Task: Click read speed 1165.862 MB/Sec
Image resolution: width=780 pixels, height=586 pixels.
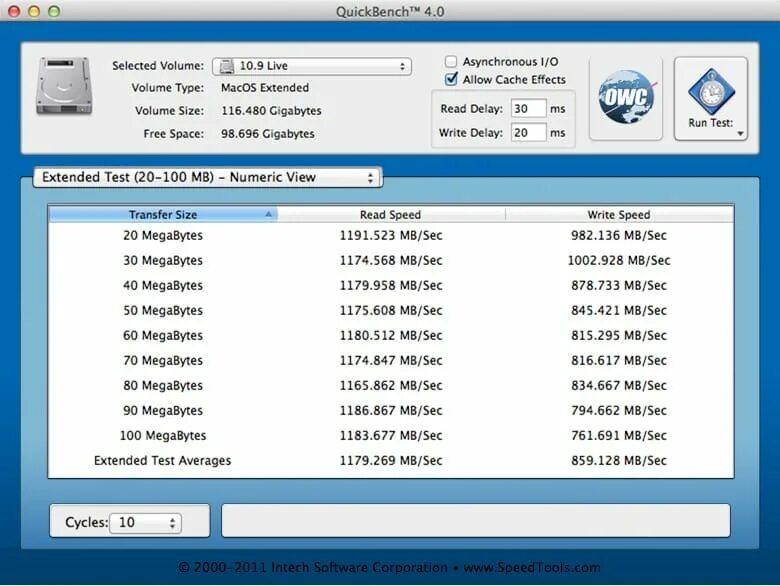Action: coord(391,386)
